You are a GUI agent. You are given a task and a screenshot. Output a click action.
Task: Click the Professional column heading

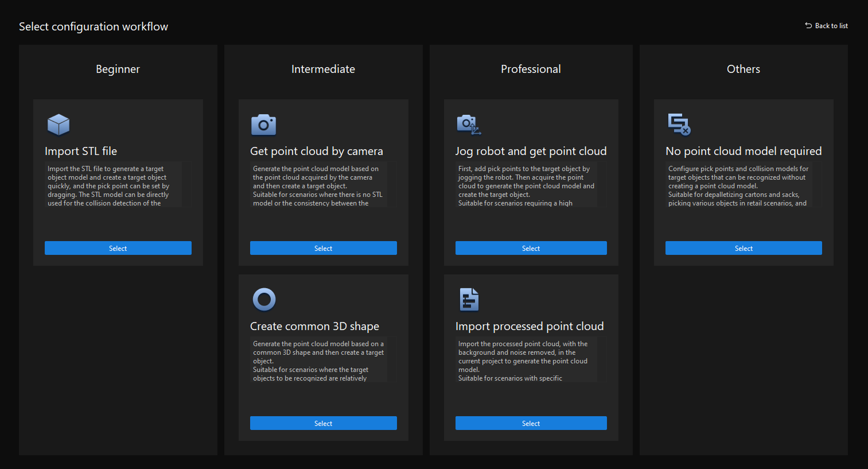530,69
